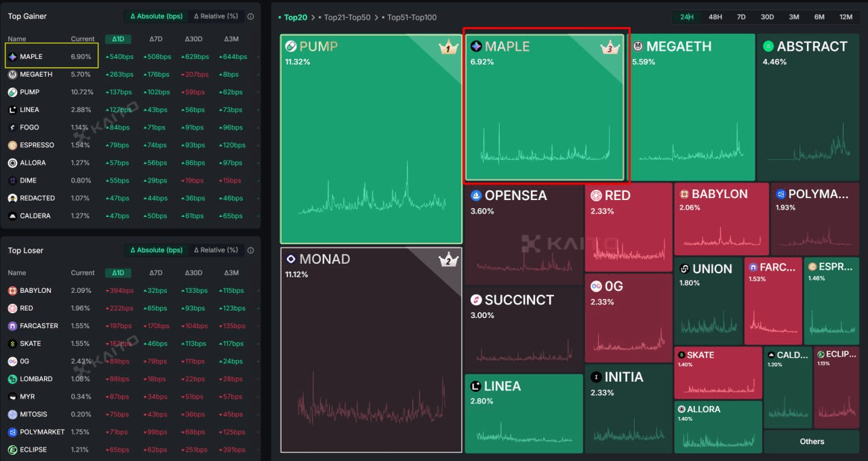
Task: Select the Δ1D column in Top Loser
Action: [x=118, y=273]
